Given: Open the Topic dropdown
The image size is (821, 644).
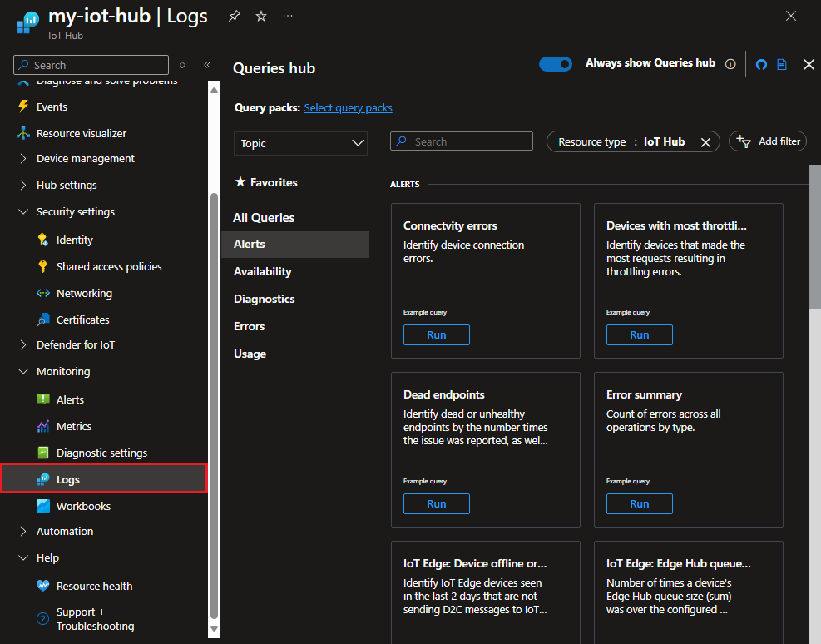Looking at the screenshot, I should [300, 143].
